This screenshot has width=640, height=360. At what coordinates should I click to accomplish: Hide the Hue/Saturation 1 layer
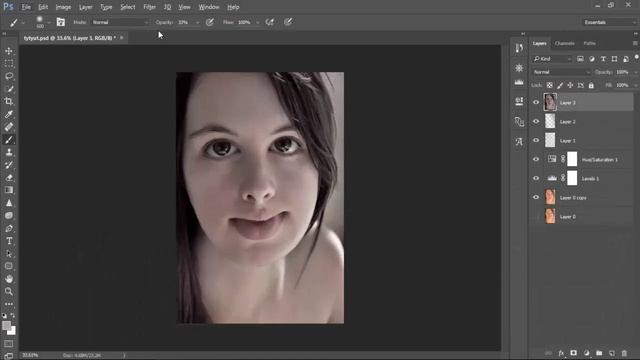[536, 159]
